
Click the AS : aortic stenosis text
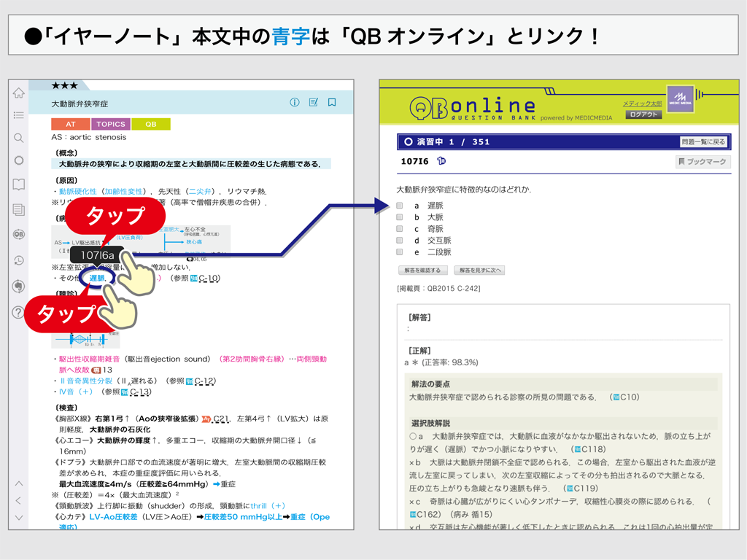pos(88,137)
